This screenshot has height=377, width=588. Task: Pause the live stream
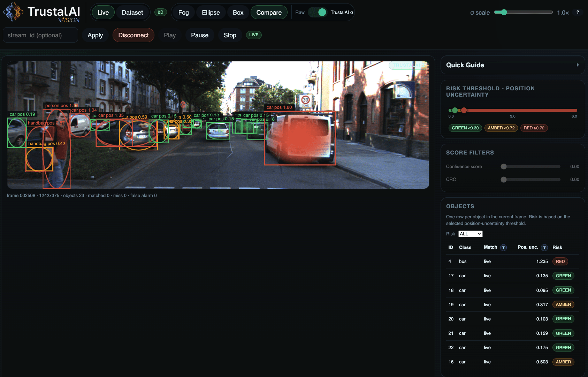click(x=200, y=35)
